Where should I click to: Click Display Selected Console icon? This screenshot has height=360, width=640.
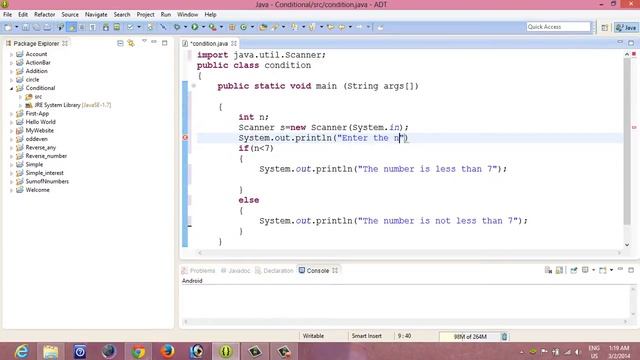point(585,270)
